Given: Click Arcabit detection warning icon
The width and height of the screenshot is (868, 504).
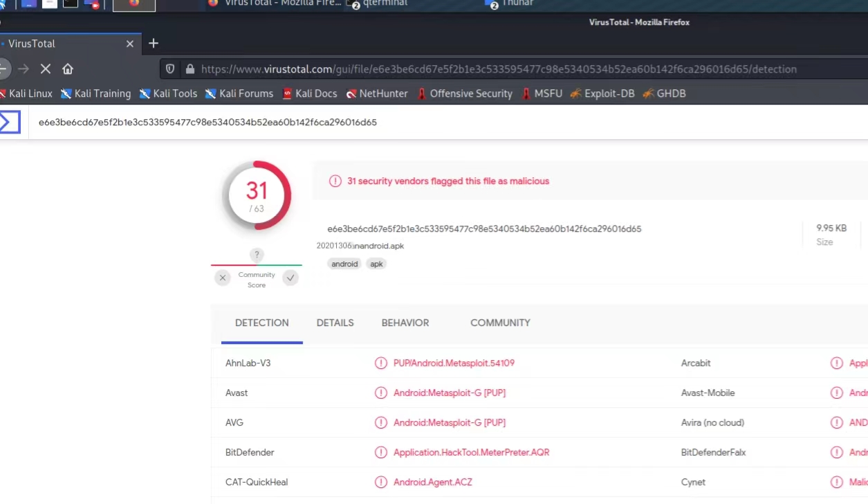Looking at the screenshot, I should pyautogui.click(x=837, y=363).
